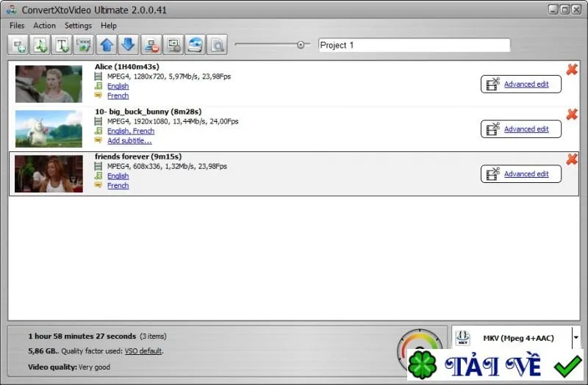Click the Project 1 name field
This screenshot has height=385, width=588.
[414, 45]
